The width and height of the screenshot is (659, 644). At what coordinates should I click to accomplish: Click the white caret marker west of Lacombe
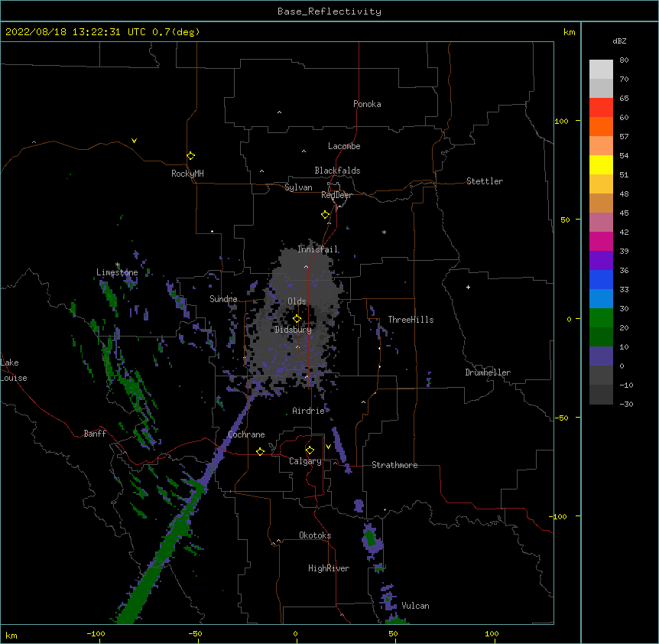304,151
